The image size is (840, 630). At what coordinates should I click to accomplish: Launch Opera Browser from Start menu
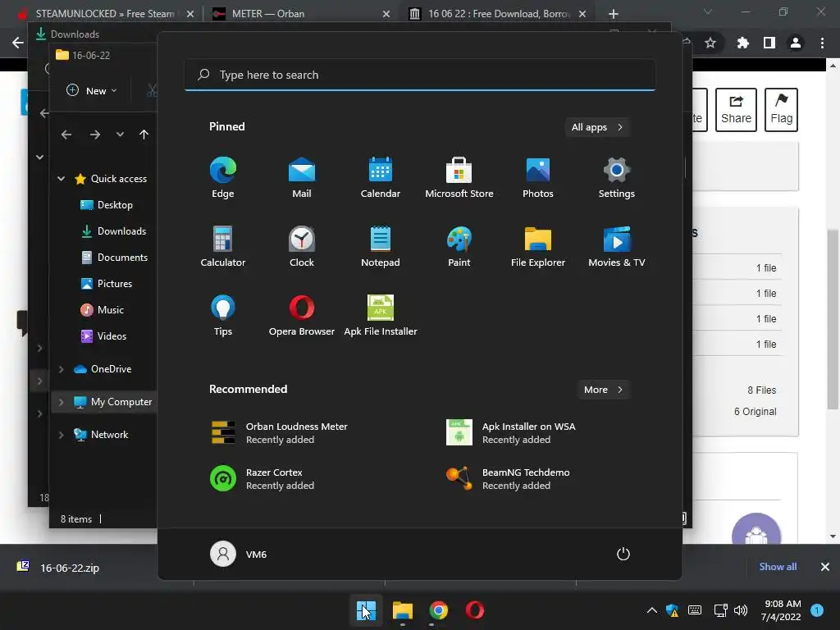point(302,316)
